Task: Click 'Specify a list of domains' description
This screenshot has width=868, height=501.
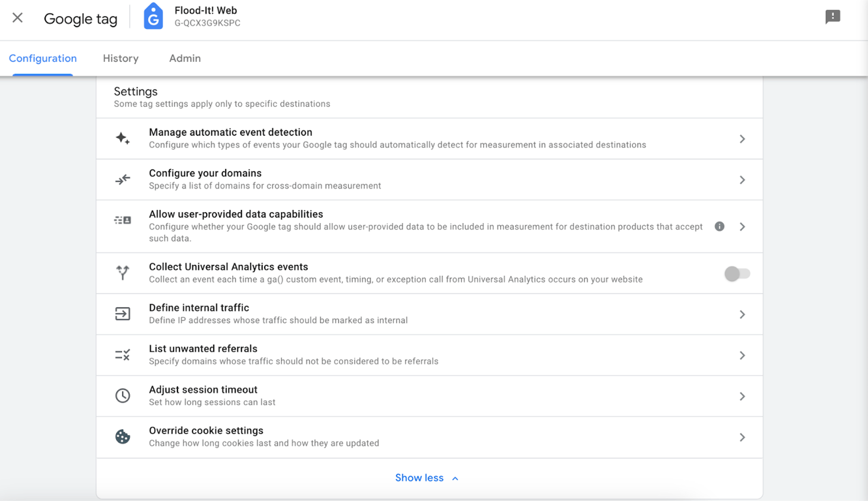Action: (265, 186)
